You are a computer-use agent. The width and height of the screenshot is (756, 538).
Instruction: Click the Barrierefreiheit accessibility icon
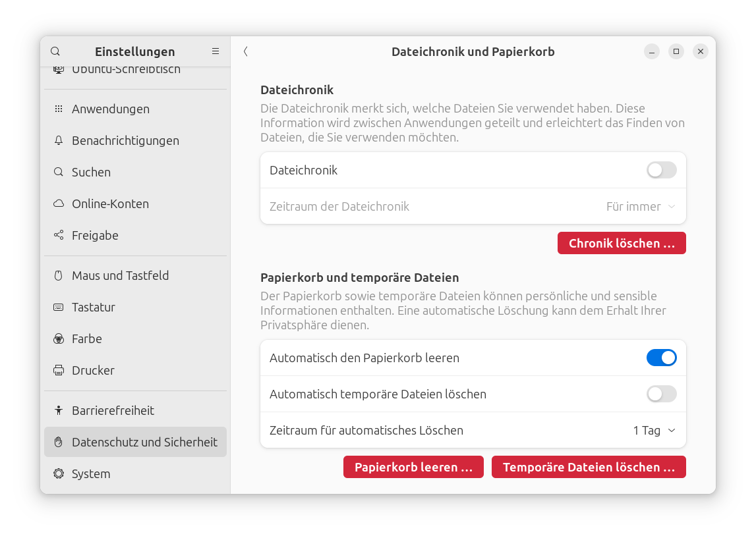(x=59, y=410)
